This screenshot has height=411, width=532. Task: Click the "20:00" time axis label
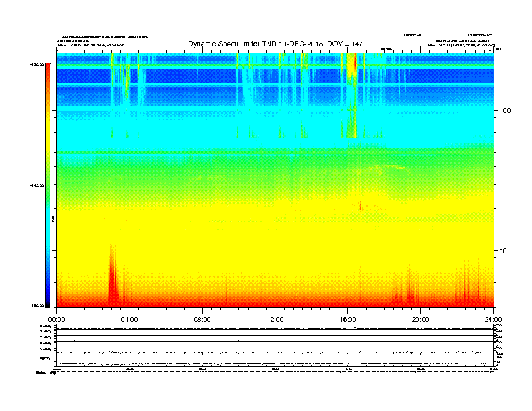(420, 320)
